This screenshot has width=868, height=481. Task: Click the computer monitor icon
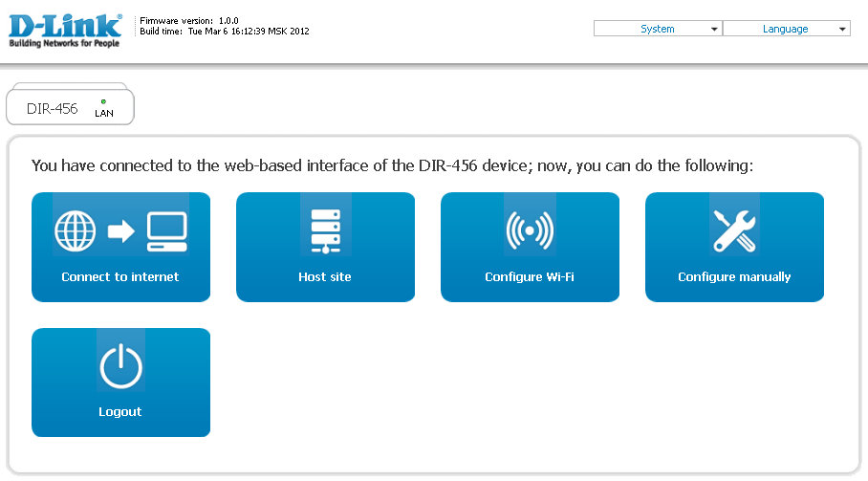click(167, 231)
